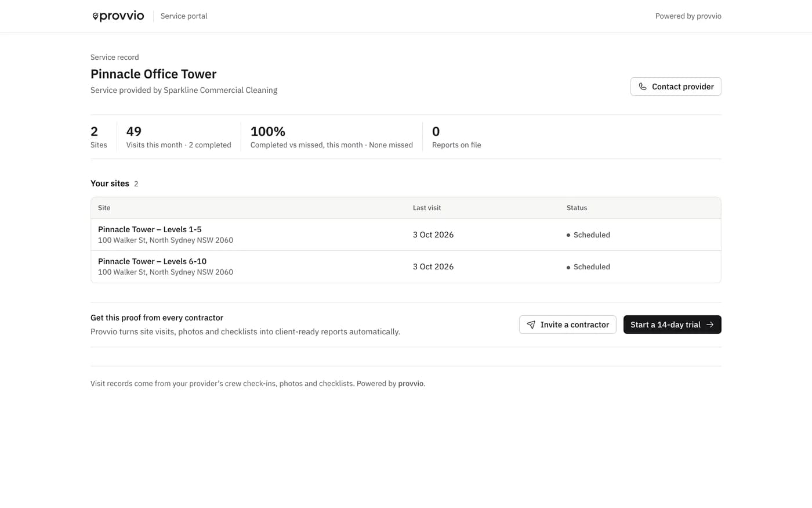
Task: Click the Pinnacle Office Tower heading
Action: coord(154,74)
